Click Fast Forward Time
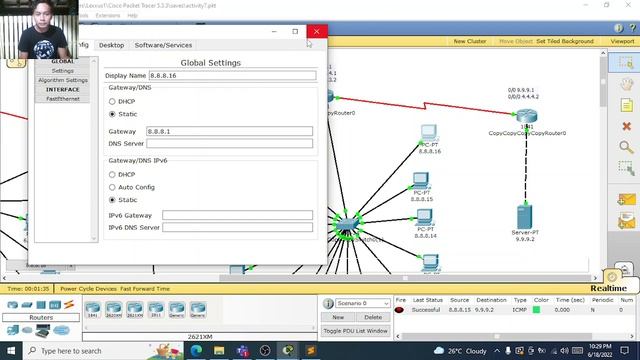 (x=145, y=289)
